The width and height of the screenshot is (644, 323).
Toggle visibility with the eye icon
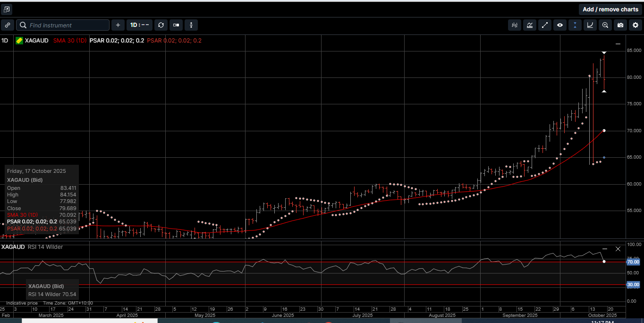click(560, 25)
